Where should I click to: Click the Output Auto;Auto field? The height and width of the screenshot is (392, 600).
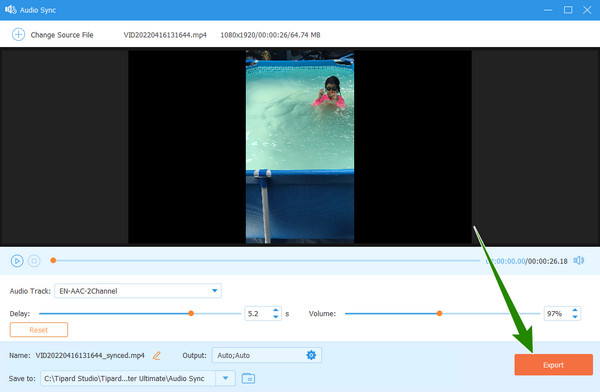[x=267, y=355]
